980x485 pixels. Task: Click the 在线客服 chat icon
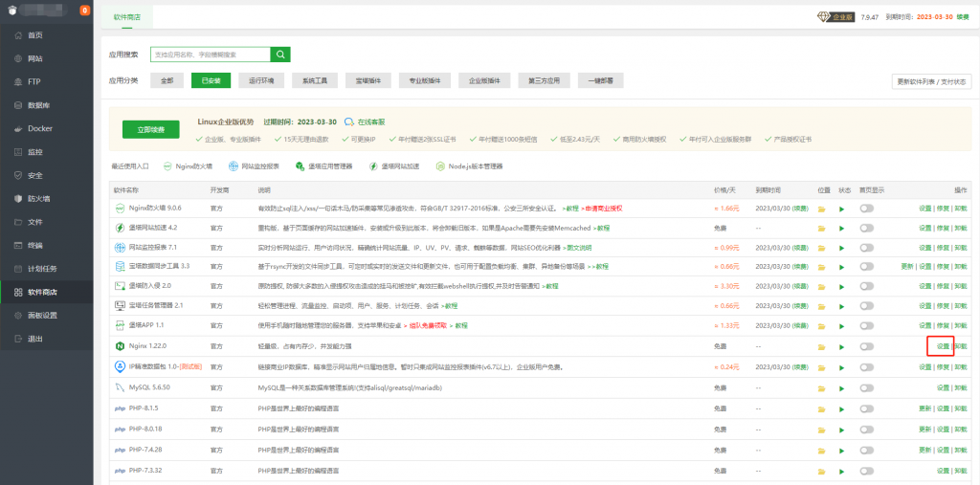[349, 122]
